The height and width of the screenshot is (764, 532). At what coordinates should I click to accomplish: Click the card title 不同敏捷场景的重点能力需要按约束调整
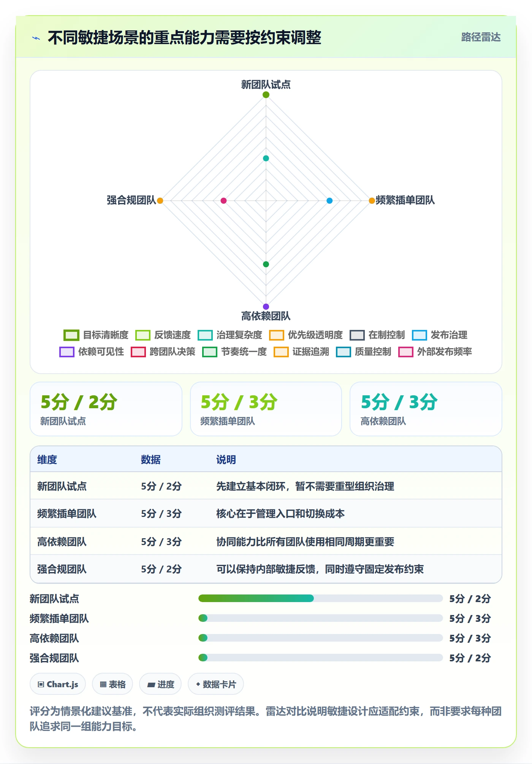184,38
